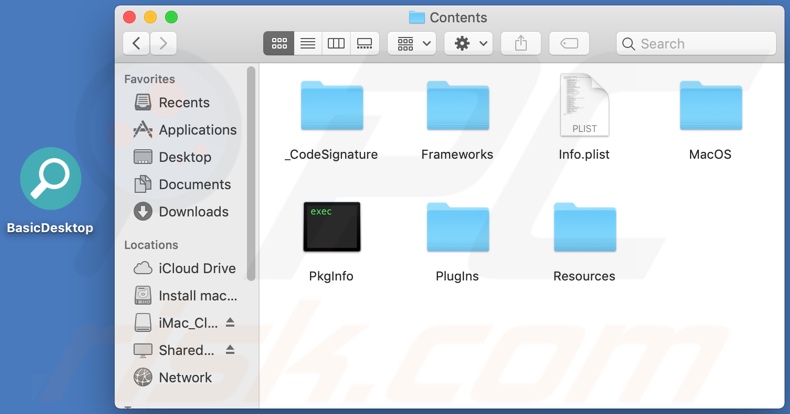Switch to list view mode
The image size is (790, 414).
point(308,44)
